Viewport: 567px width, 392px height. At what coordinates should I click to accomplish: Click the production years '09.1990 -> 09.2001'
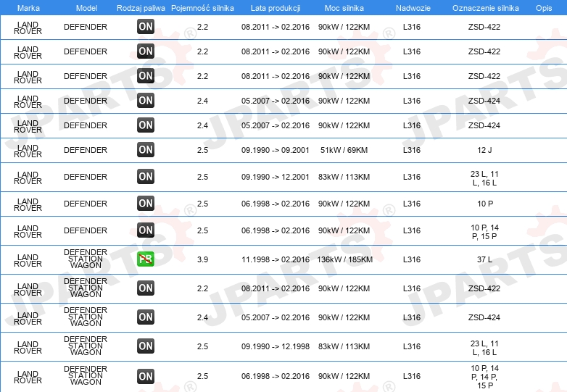[x=276, y=150]
